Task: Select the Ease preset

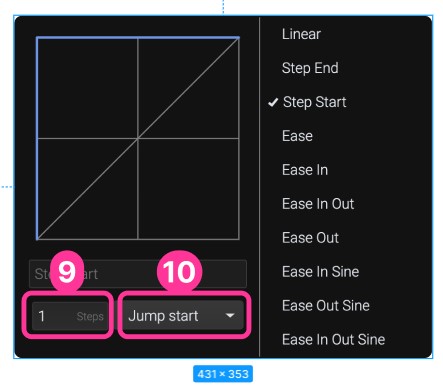Action: click(297, 136)
